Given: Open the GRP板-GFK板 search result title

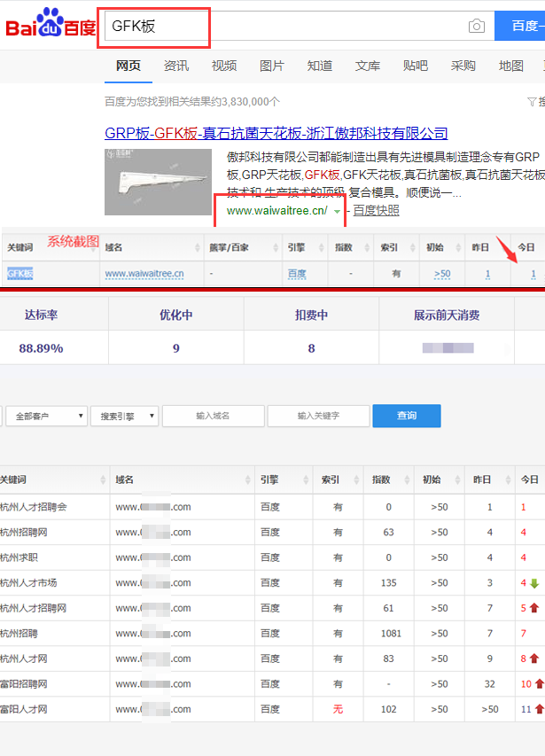Looking at the screenshot, I should click(x=276, y=133).
